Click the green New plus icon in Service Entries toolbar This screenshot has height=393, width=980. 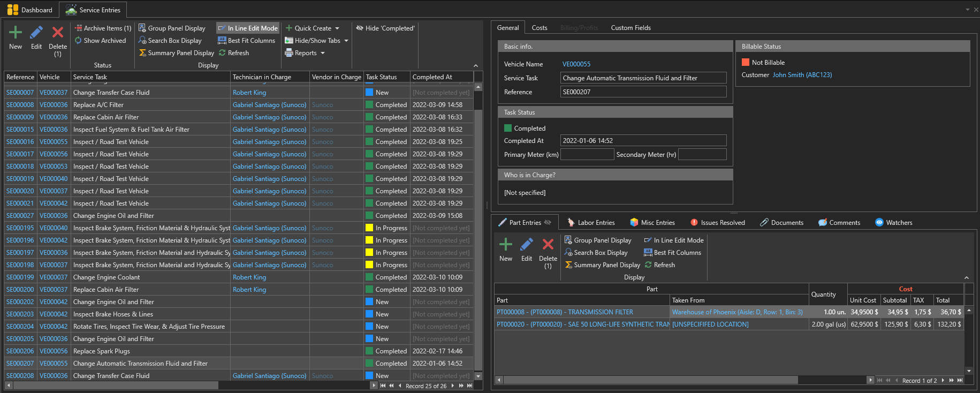point(16,33)
